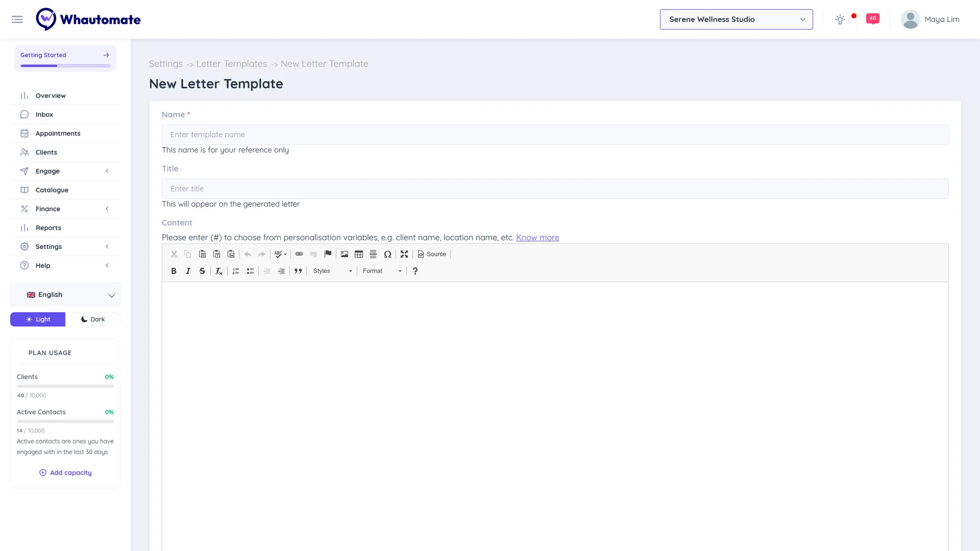Click the hamburger menu icon
Screen dimensions: 980x551
click(x=17, y=19)
